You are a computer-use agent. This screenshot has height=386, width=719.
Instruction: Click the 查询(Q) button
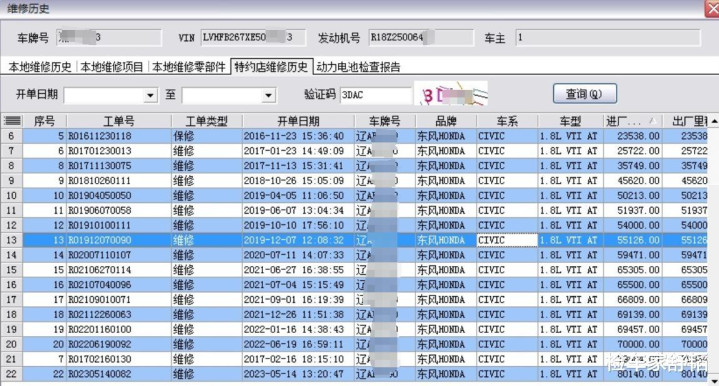[584, 94]
